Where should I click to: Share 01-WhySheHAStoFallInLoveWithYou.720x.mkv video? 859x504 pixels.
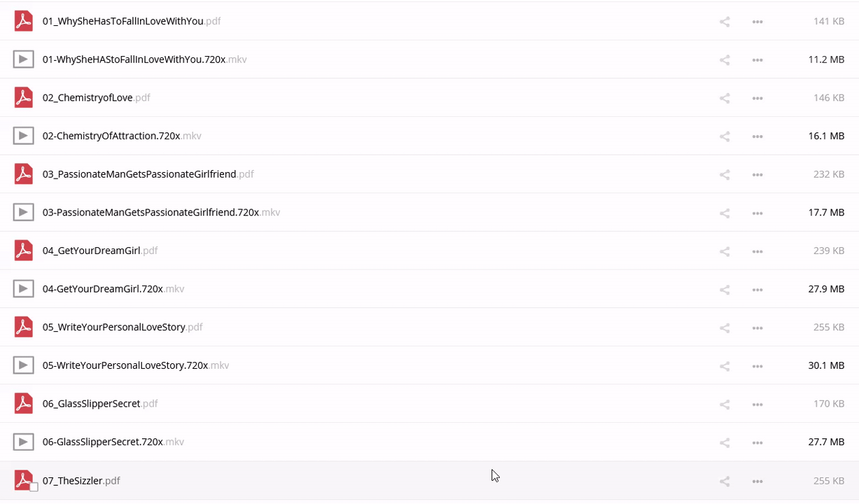click(x=725, y=60)
